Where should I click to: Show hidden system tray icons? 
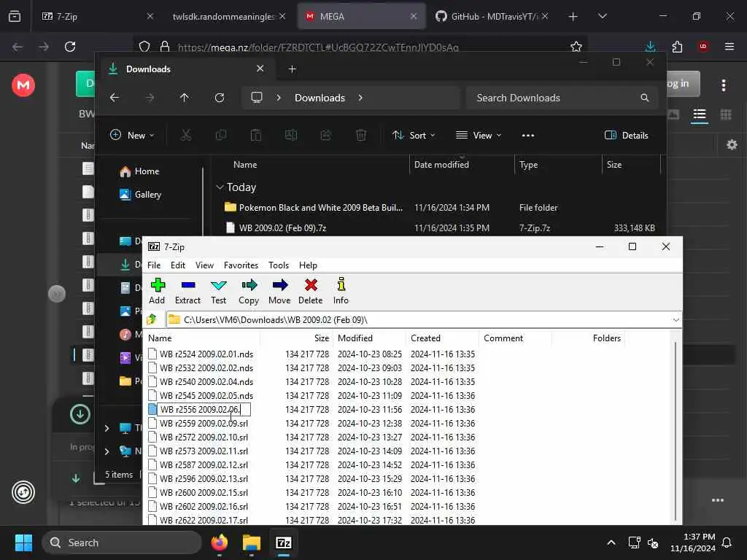coord(611,542)
